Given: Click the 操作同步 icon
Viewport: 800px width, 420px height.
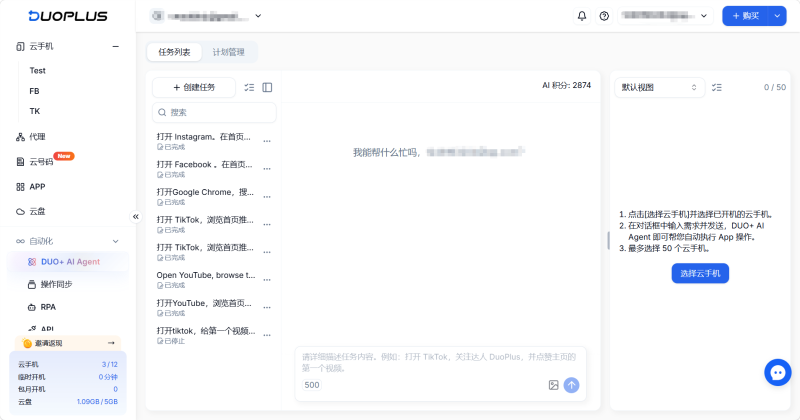Looking at the screenshot, I should [32, 284].
